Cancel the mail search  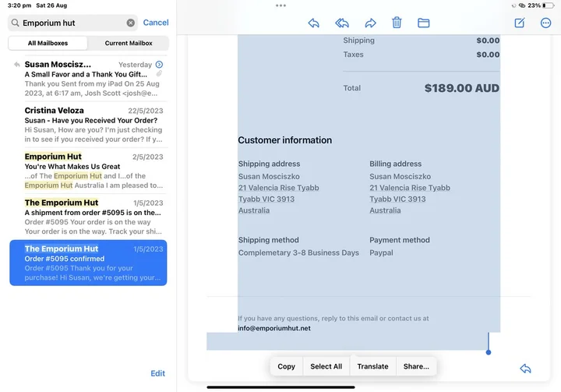pos(156,23)
